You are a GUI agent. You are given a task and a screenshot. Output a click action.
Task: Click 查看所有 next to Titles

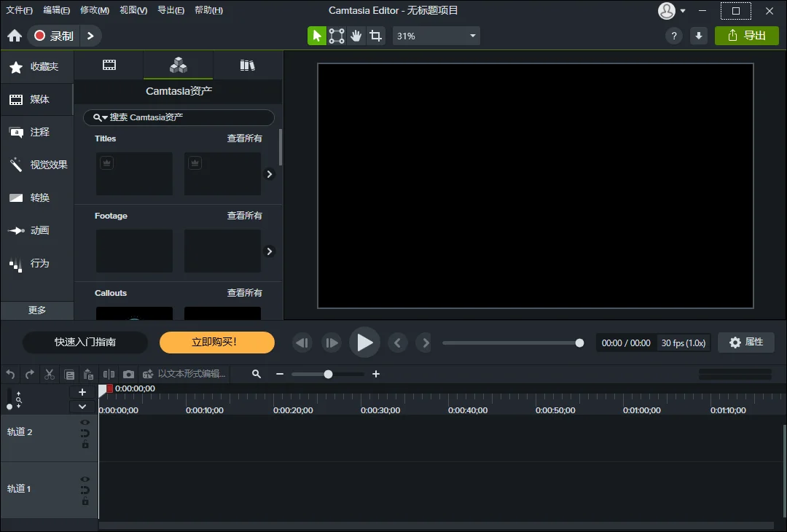(244, 138)
